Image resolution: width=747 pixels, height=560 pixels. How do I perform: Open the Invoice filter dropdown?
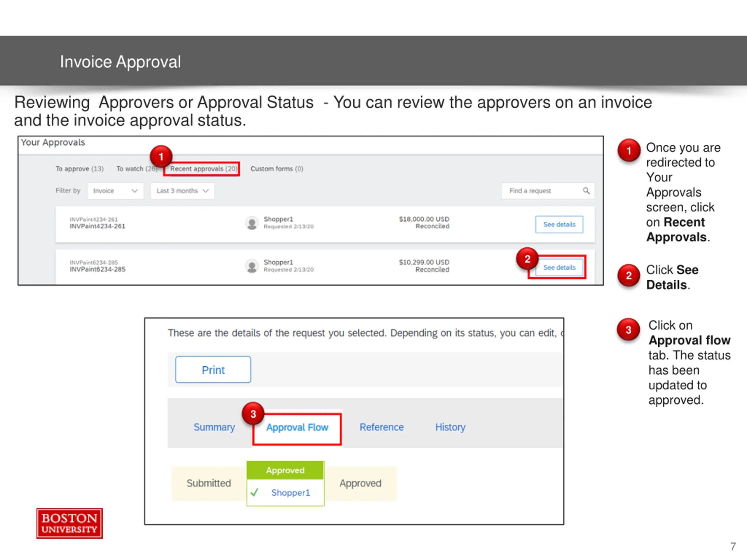pos(116,191)
